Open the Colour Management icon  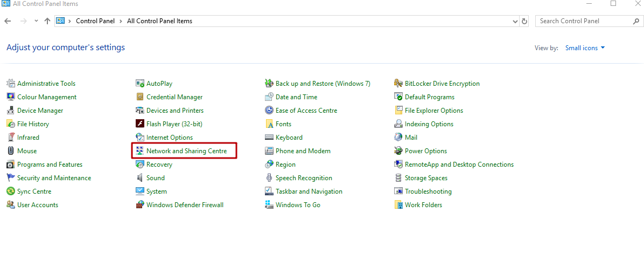tap(11, 97)
